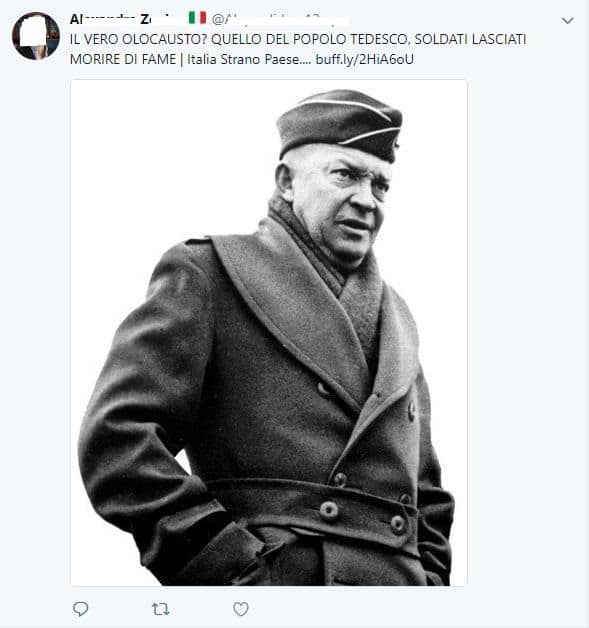
Task: Open the poster's round profile avatar
Action: 36,36
